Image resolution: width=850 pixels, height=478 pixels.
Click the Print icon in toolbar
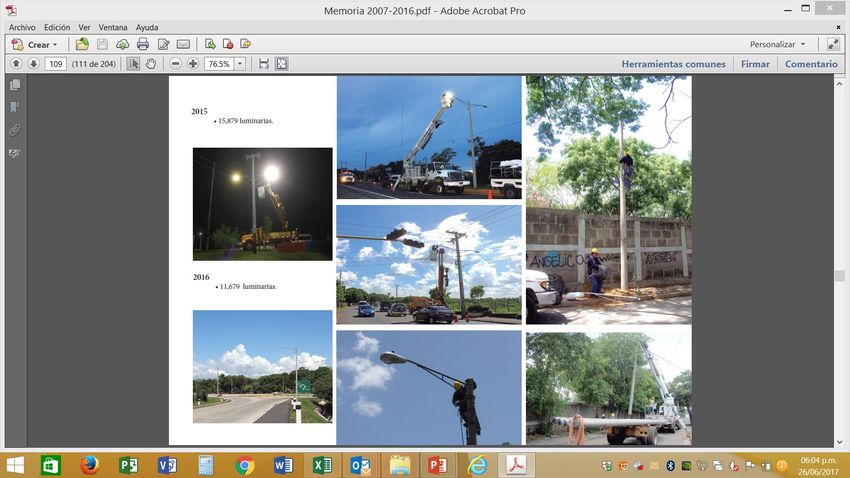pos(142,44)
